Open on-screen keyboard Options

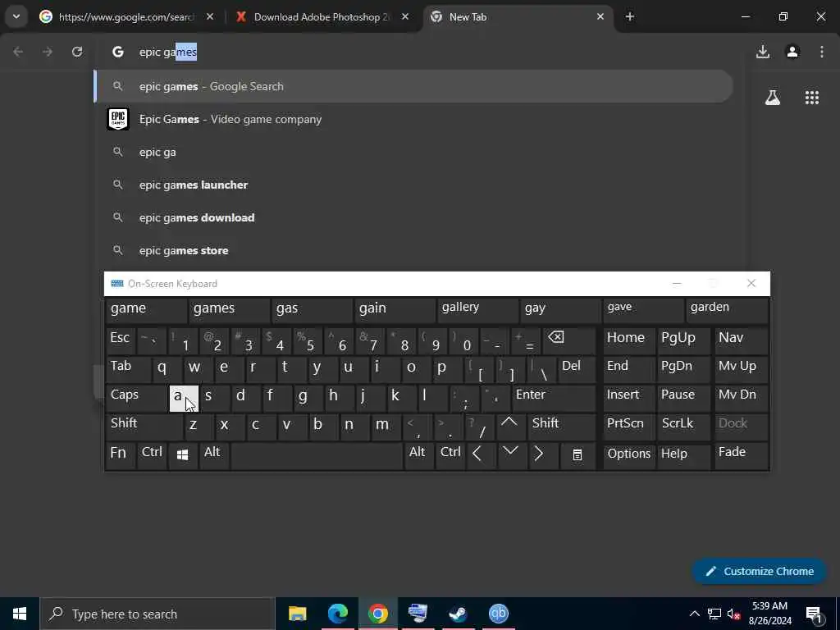click(629, 455)
